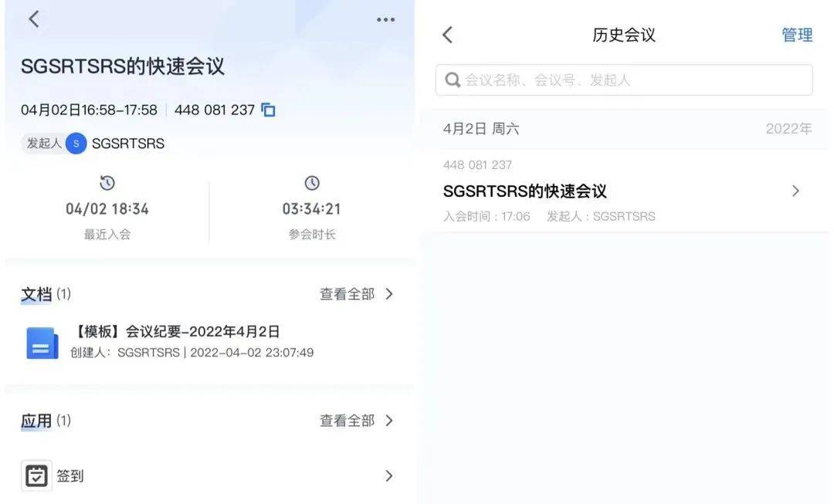This screenshot has width=834, height=504.
Task: Open the blue meeting minutes document icon
Action: [x=42, y=343]
